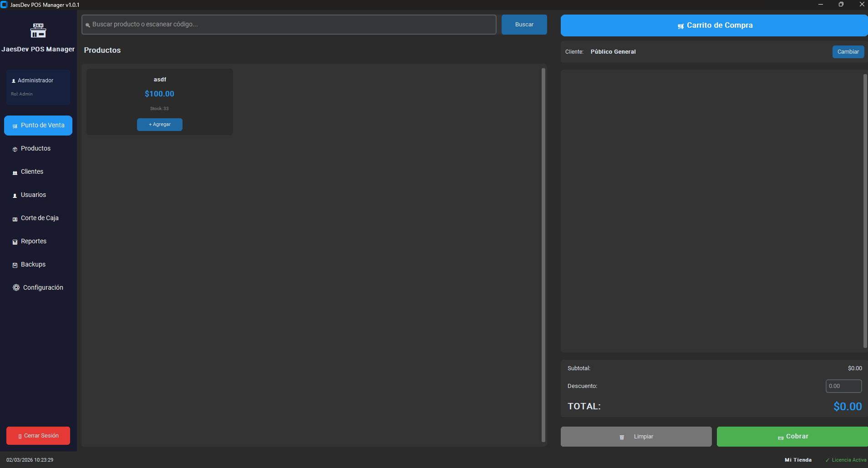Screen dimensions: 868x468
Task: Open Corte de Caja section
Action: click(38, 218)
